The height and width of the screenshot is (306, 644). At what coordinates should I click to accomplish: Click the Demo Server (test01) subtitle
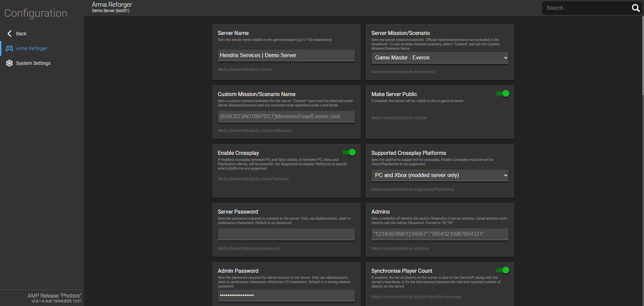pos(111,11)
